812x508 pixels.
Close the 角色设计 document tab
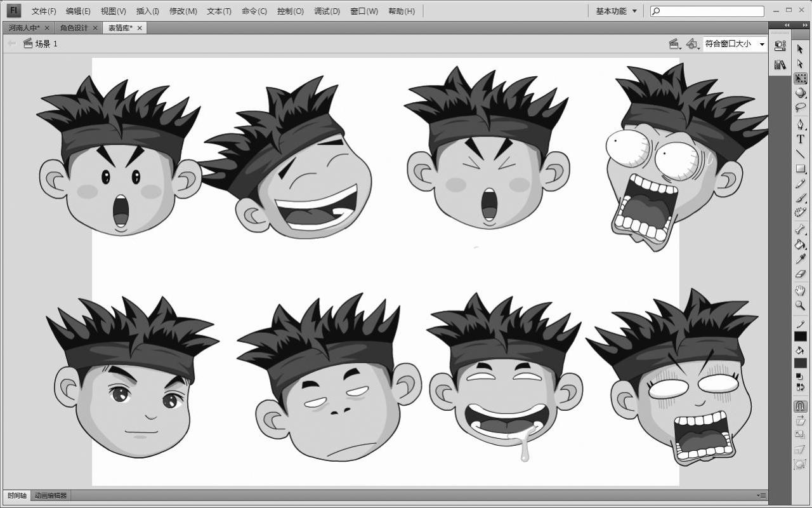pyautogui.click(x=95, y=28)
